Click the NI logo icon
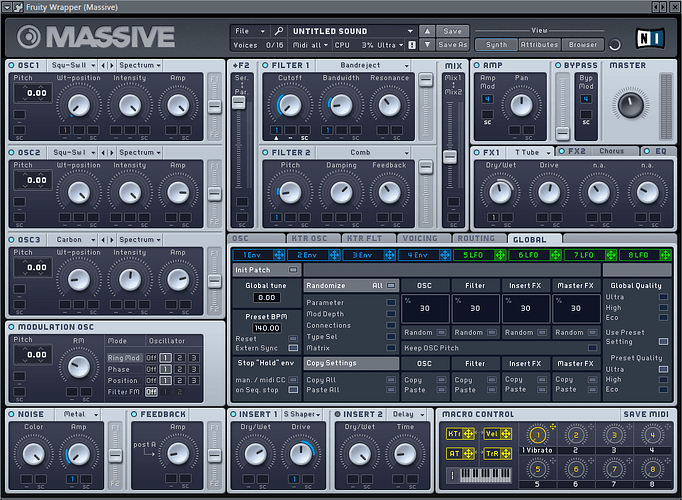 pyautogui.click(x=650, y=38)
